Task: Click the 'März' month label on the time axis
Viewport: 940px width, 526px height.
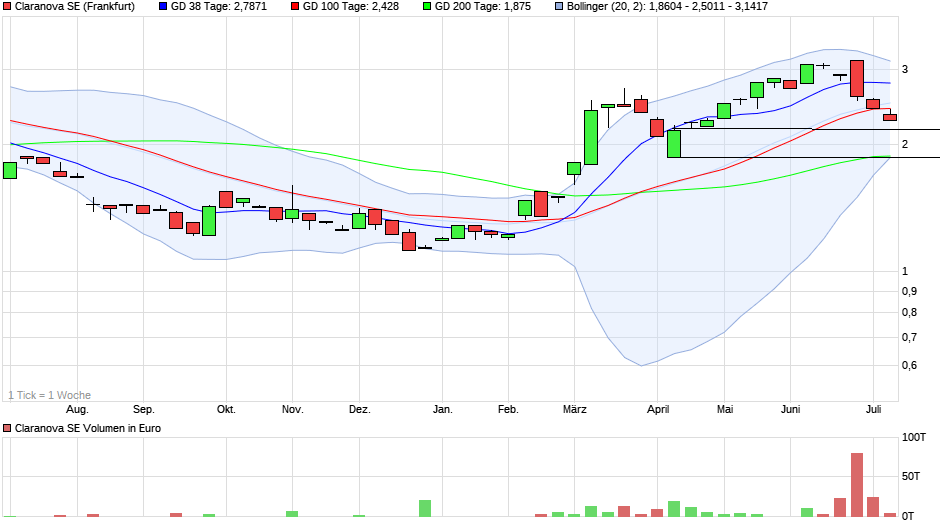Action: coord(574,410)
